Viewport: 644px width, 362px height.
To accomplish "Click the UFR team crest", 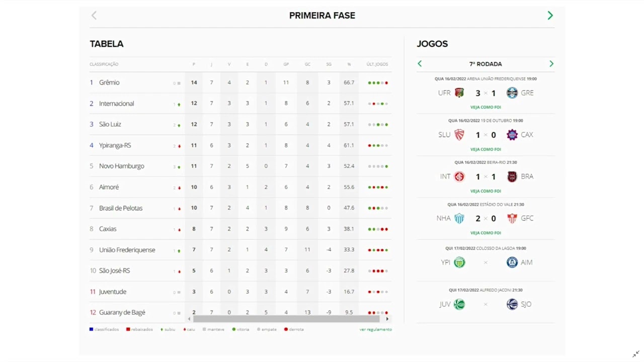I will coord(459,93).
